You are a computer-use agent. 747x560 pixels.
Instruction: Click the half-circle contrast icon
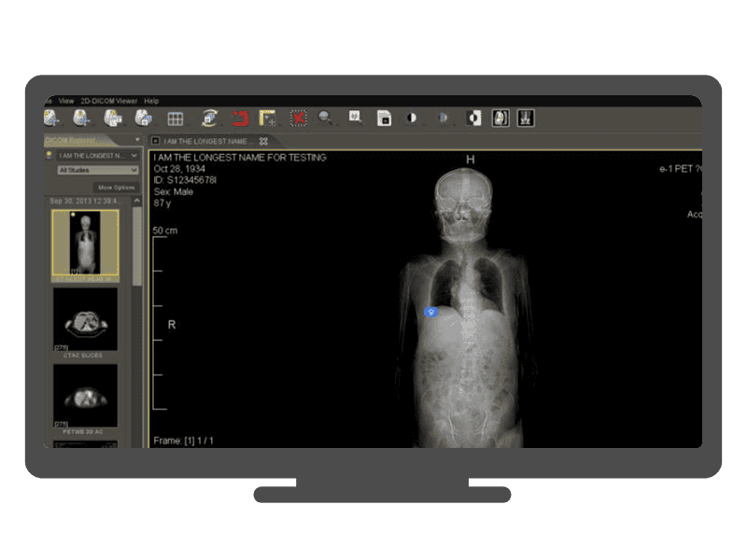412,118
